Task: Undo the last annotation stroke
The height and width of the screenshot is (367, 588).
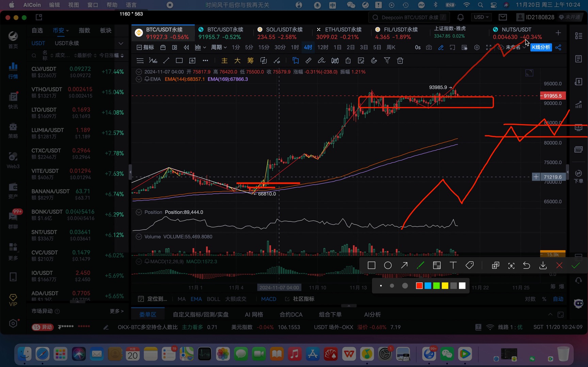Action: (x=526, y=265)
